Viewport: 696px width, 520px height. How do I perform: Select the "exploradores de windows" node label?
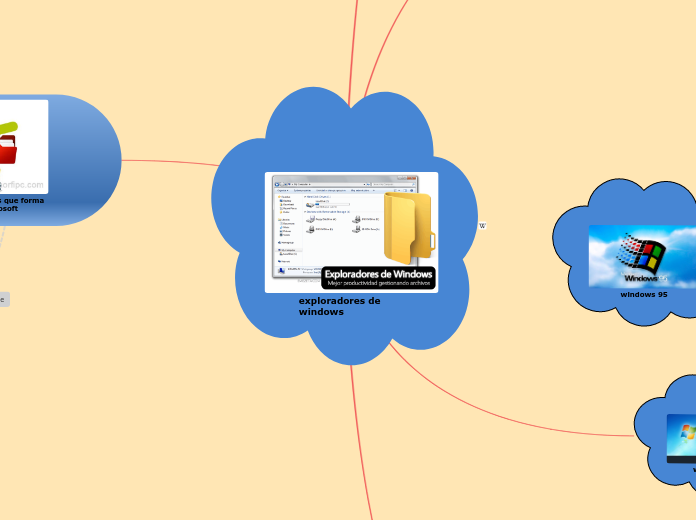(x=339, y=306)
